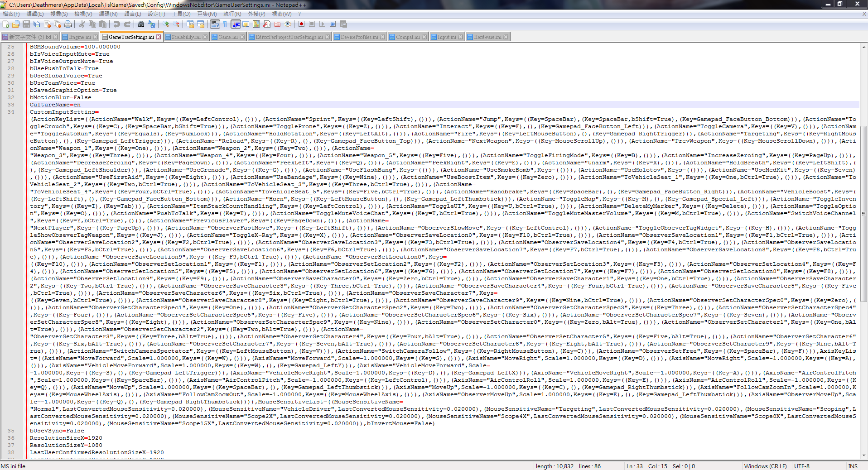Viewport: 868px width, 470px height.
Task: Switch to the Game.ini tab
Action: [x=228, y=37]
